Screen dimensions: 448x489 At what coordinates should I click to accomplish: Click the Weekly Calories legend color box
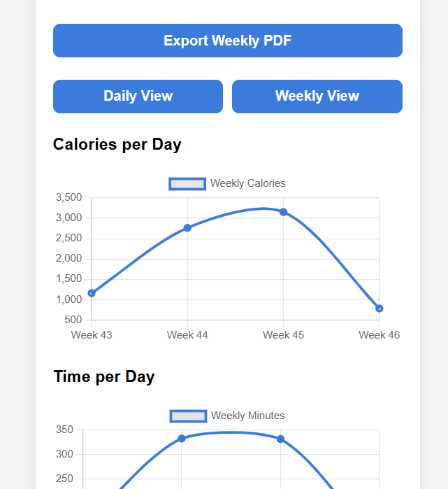(x=187, y=183)
